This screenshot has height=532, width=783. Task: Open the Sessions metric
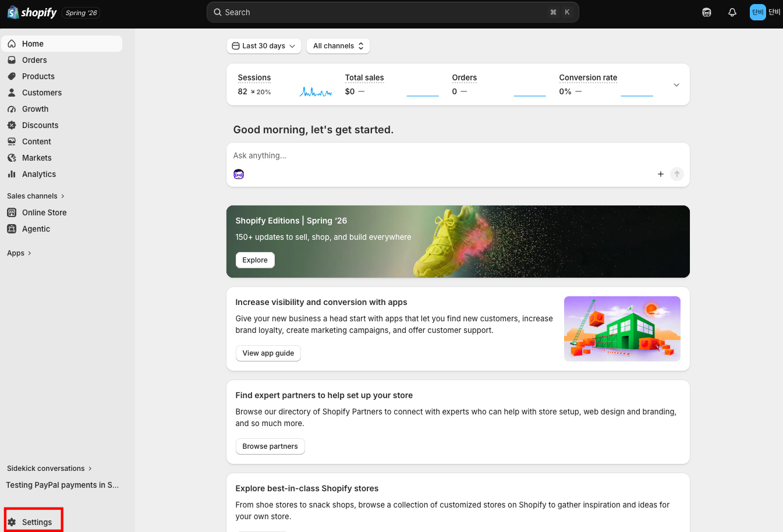(x=254, y=77)
